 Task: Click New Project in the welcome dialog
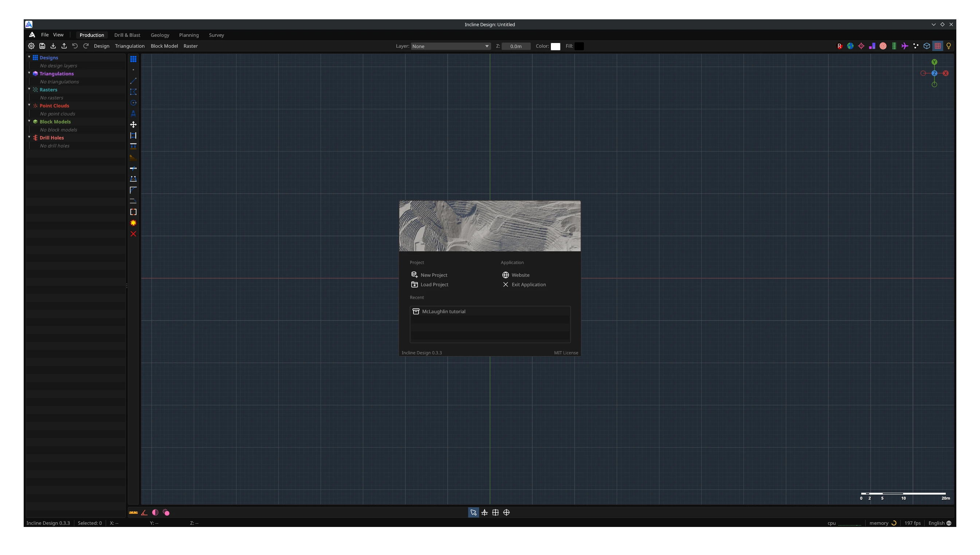(x=429, y=275)
